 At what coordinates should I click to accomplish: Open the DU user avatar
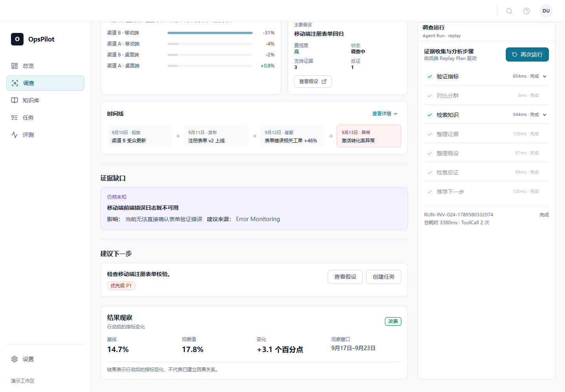pyautogui.click(x=546, y=11)
